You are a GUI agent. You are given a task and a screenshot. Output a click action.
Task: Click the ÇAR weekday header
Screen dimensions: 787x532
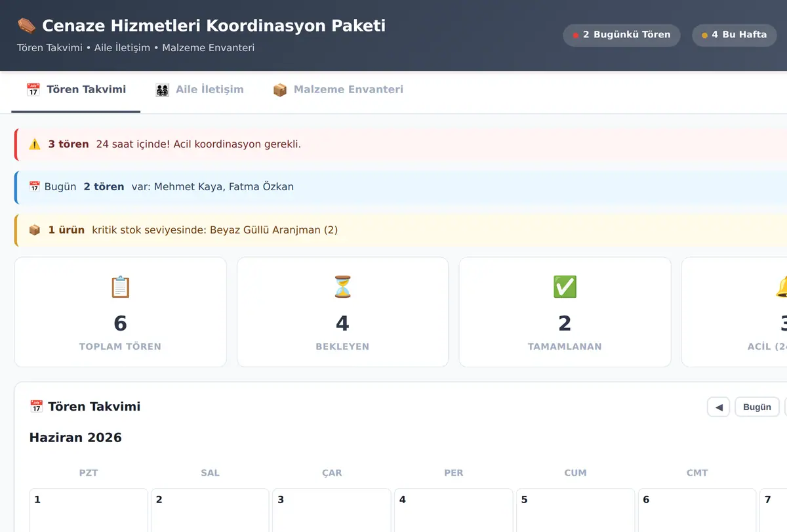click(x=332, y=473)
